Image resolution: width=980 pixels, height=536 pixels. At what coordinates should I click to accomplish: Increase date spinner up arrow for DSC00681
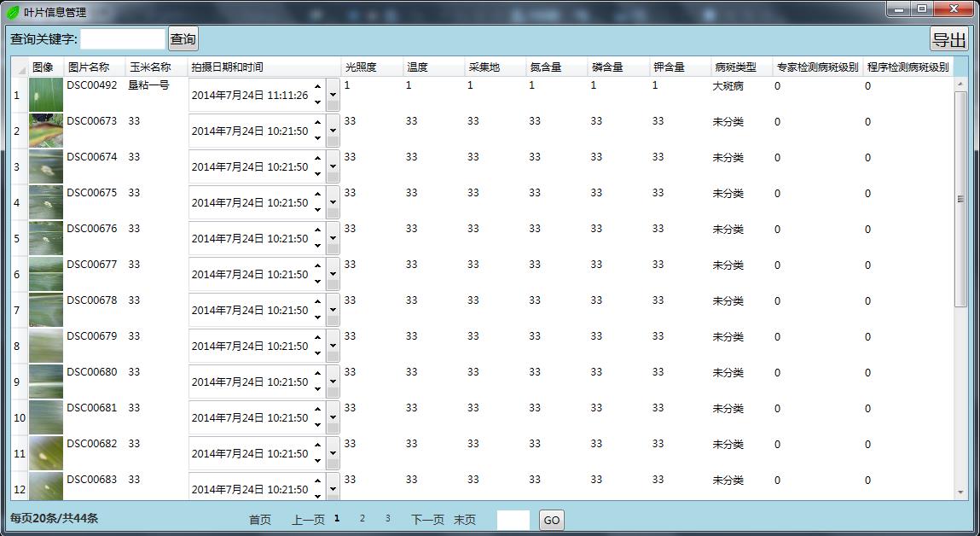click(318, 410)
